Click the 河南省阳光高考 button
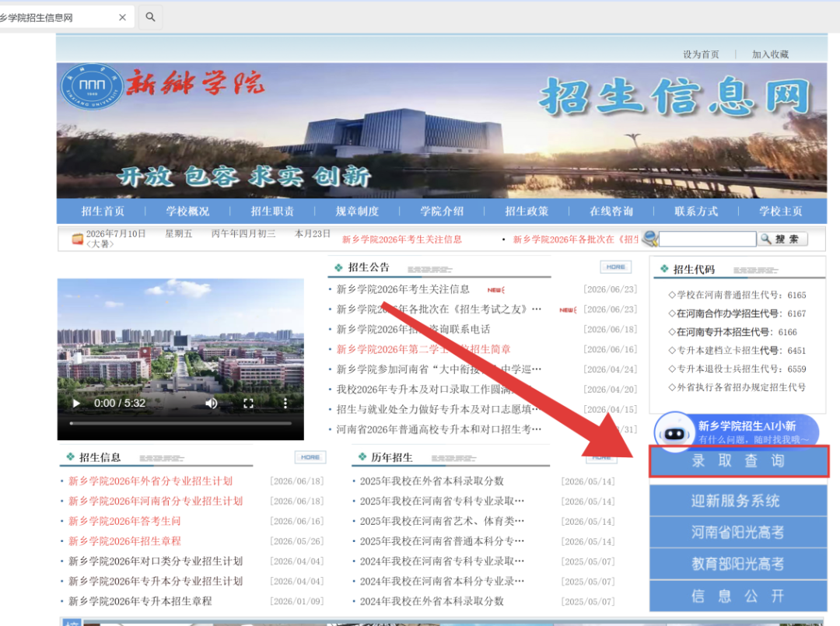 point(738,532)
